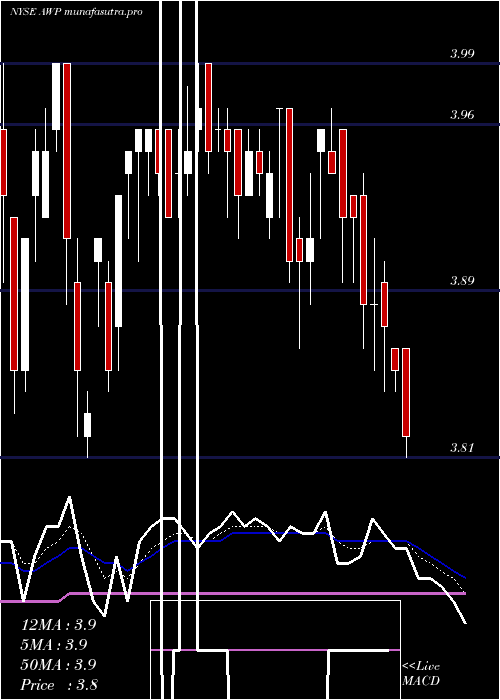The width and height of the screenshot is (500, 700).
Task: Click the <<Live MACD label
Action: (x=421, y=673)
